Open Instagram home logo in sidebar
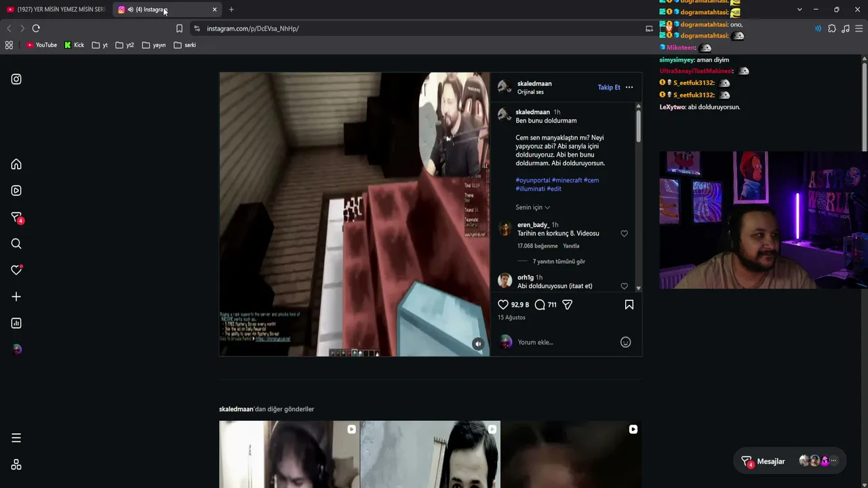 (x=16, y=79)
